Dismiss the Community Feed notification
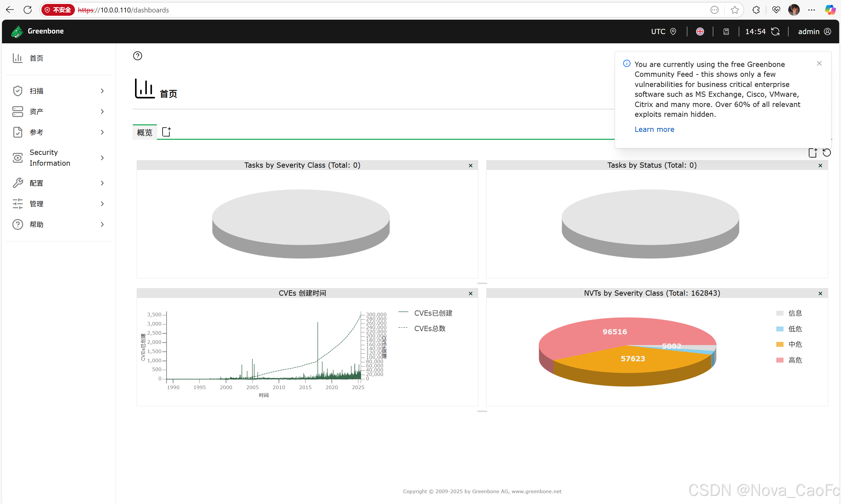This screenshot has height=504, width=841. click(819, 64)
